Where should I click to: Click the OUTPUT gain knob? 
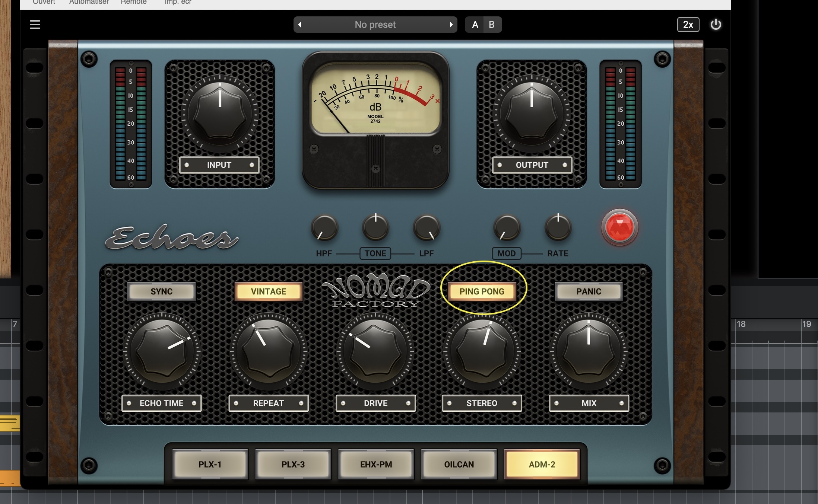pos(532,114)
